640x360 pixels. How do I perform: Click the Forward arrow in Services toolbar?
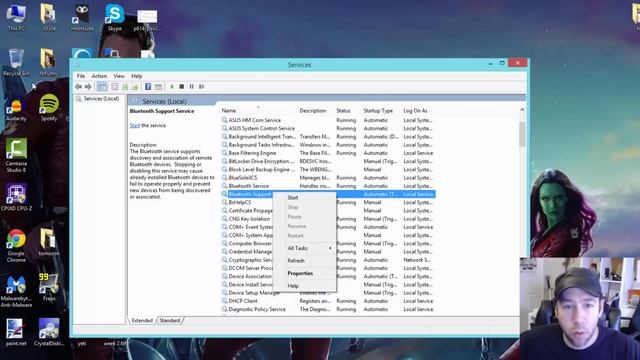(88, 87)
